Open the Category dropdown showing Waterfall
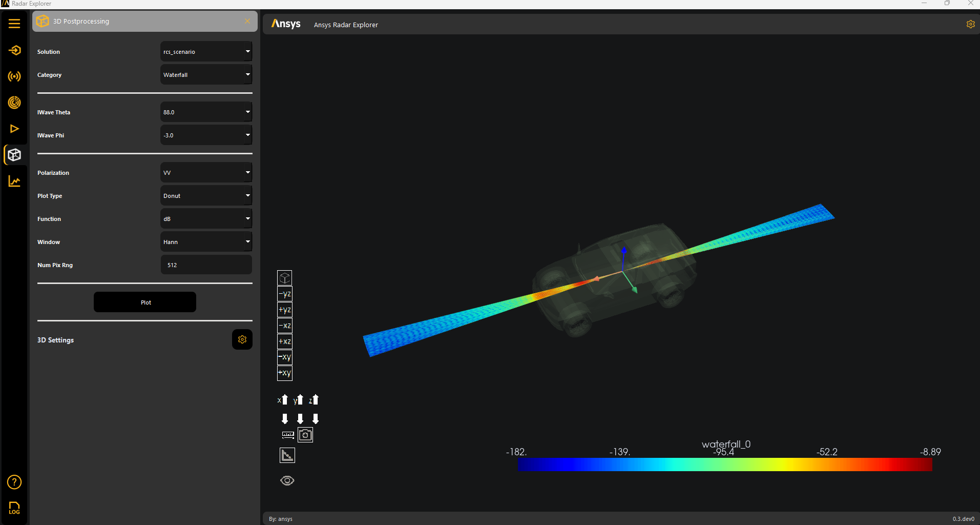This screenshot has height=525, width=980. [206, 75]
